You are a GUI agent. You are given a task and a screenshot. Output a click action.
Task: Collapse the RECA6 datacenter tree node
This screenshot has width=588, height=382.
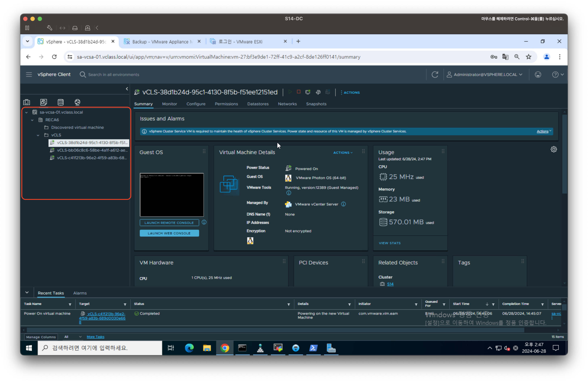coord(32,120)
